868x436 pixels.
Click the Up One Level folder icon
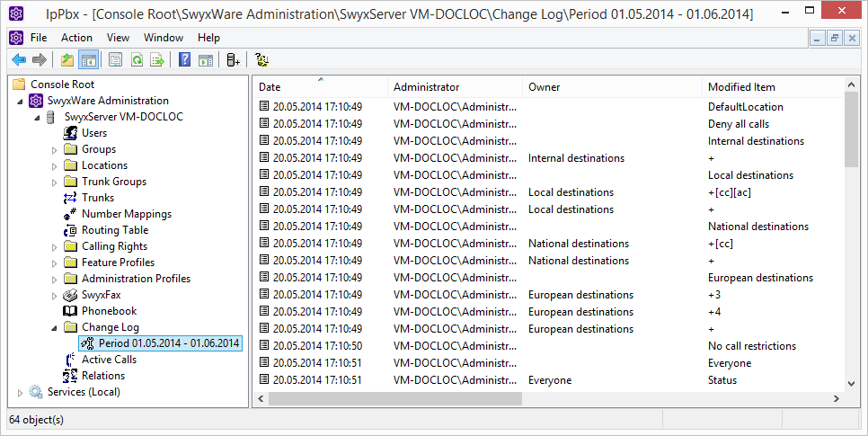67,60
